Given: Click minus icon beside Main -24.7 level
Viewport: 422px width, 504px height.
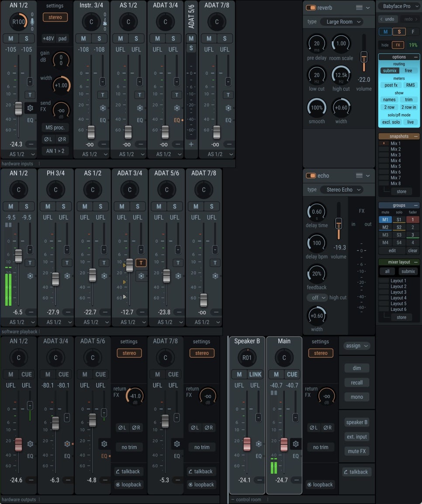Looking at the screenshot, I should point(297,480).
